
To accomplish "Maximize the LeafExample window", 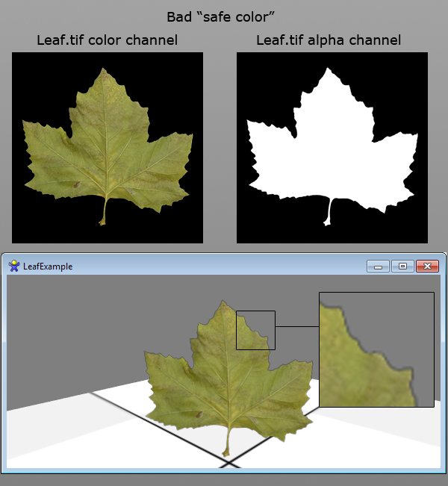I will point(402,266).
